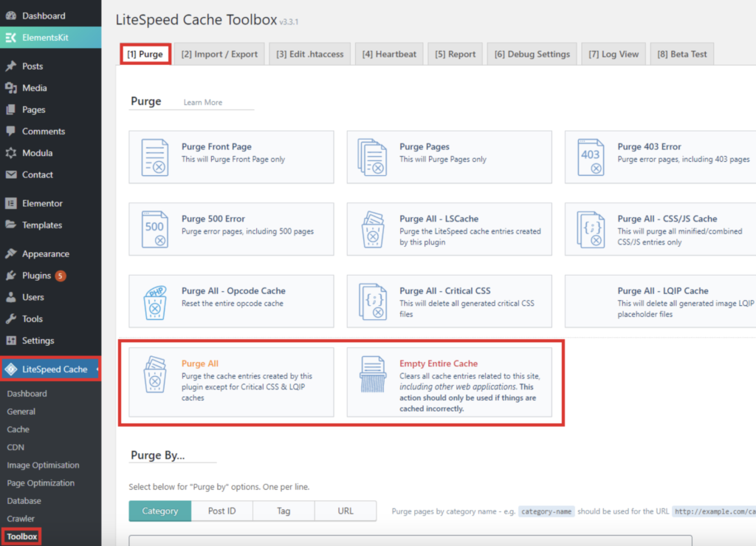This screenshot has height=546, width=756.
Task: Click the Settings sliders icon
Action: pos(10,341)
